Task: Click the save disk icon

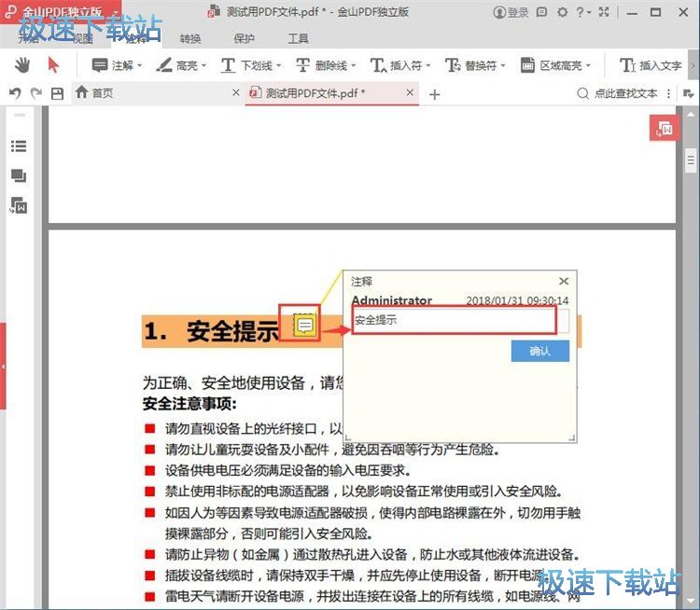Action: tap(57, 93)
